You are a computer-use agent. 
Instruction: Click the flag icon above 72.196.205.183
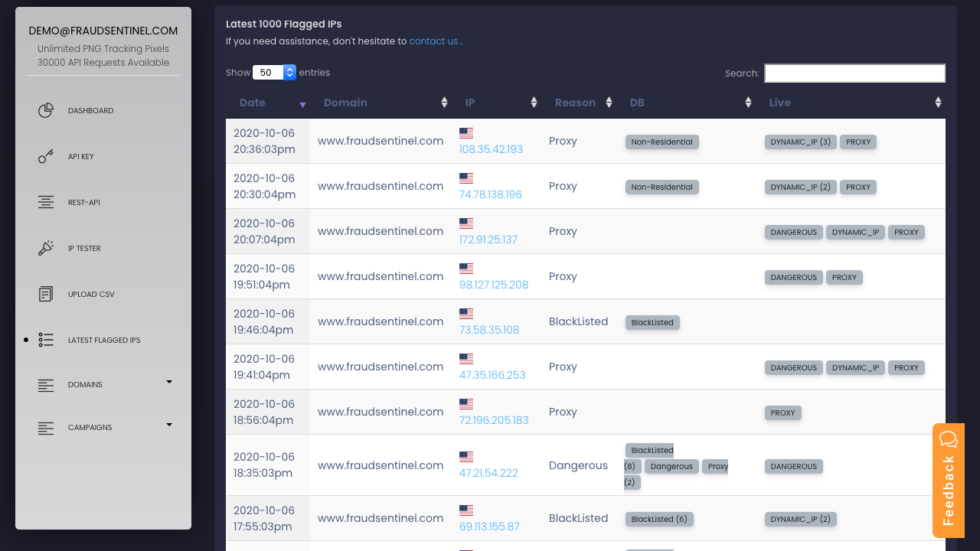pyautogui.click(x=466, y=403)
